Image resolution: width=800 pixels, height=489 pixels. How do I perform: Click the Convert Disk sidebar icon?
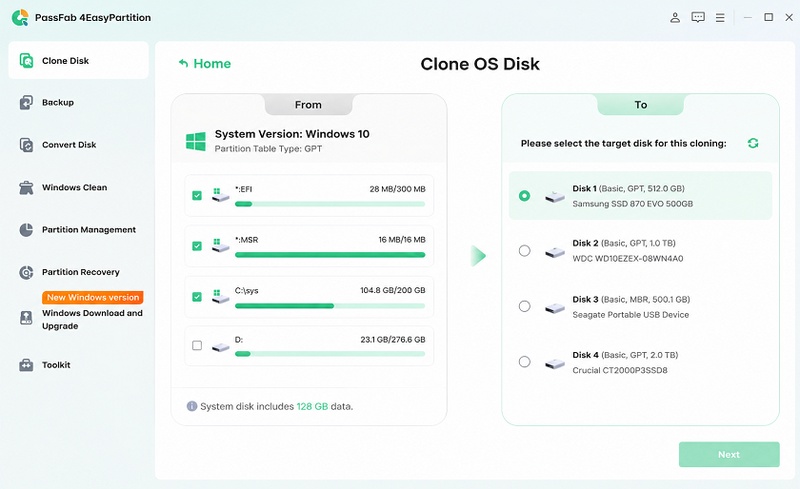click(26, 145)
